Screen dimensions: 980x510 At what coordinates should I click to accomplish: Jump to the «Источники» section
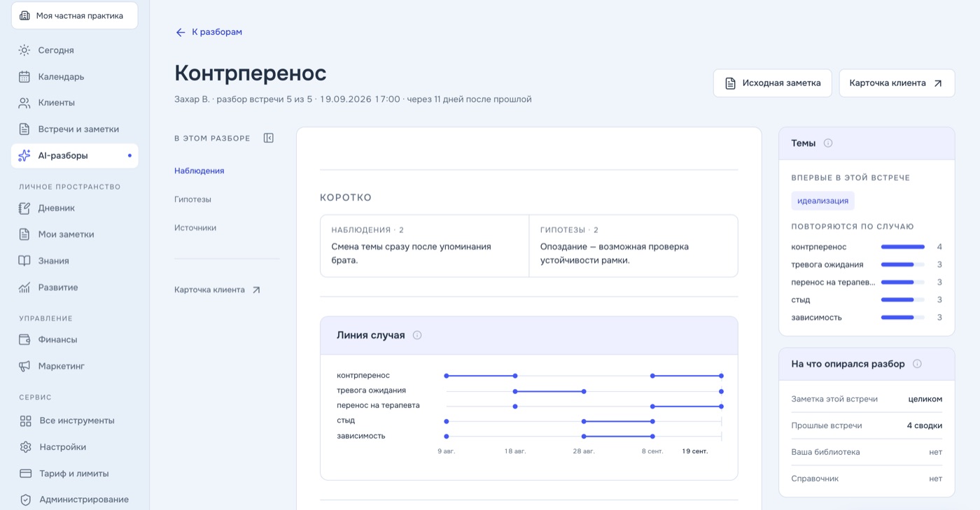click(195, 228)
